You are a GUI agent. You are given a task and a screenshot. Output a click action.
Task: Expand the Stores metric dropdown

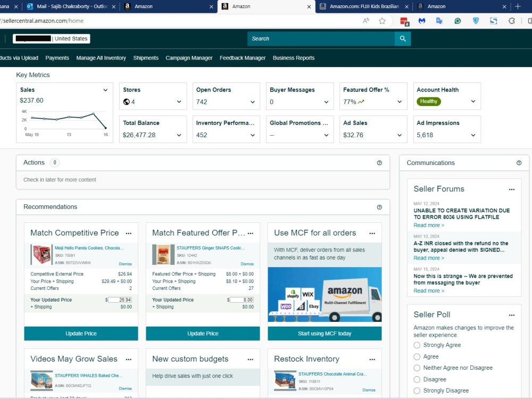point(179,102)
